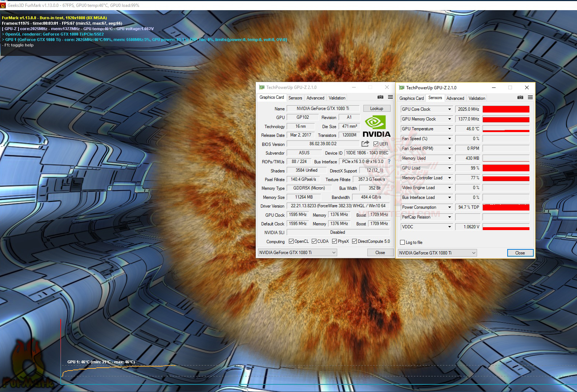Open the Validation tab in the Sensors window

(x=477, y=98)
